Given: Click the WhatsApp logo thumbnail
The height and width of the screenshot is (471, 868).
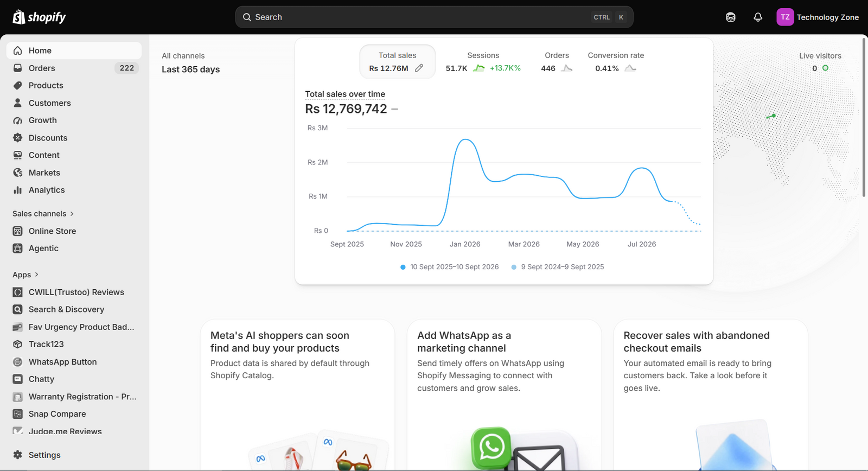Looking at the screenshot, I should pos(492,448).
